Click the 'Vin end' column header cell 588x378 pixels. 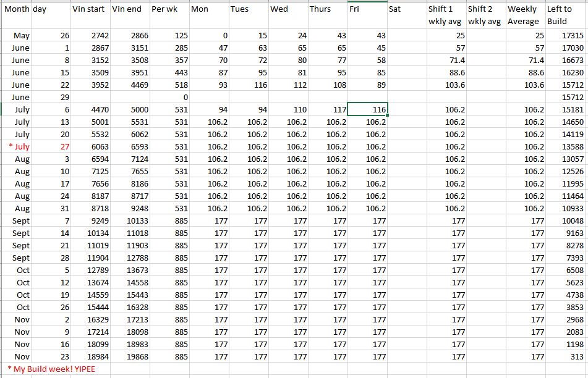130,15
